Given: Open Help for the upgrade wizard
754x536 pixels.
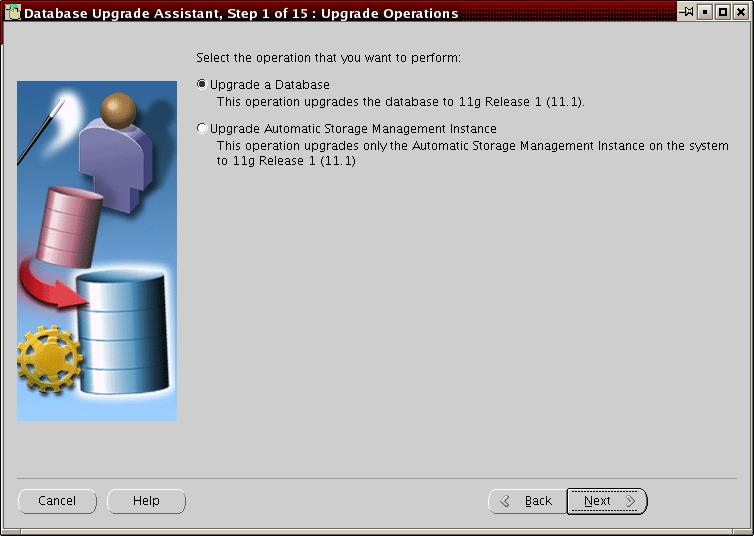Looking at the screenshot, I should pyautogui.click(x=146, y=501).
